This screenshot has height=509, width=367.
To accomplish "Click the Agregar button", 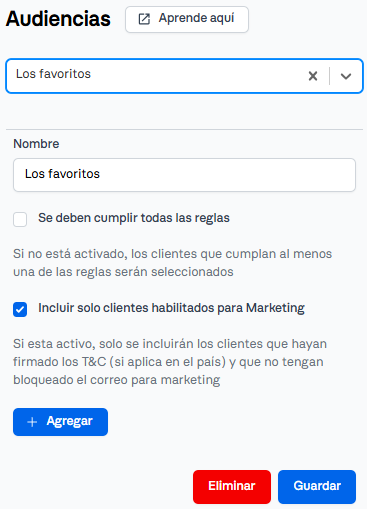I will pyautogui.click(x=60, y=422).
